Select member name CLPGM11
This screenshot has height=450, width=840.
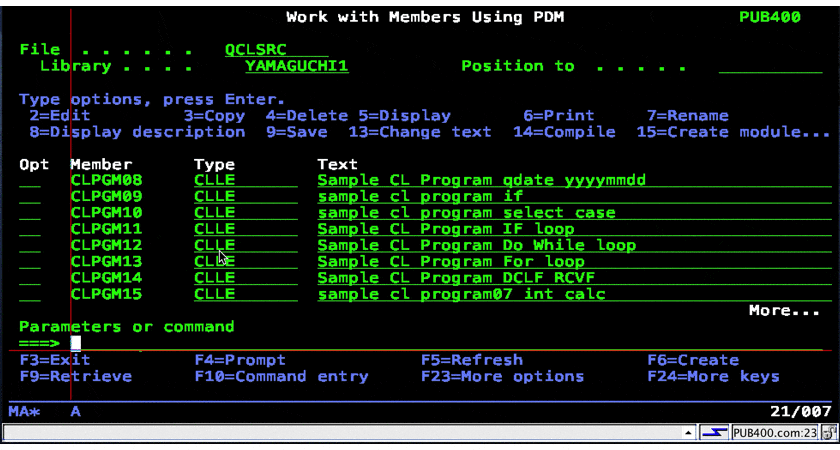tap(107, 229)
